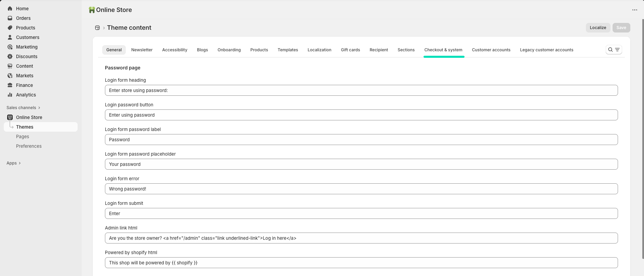
Task: Switch to Legacy customer accounts tab
Action: coord(547,50)
